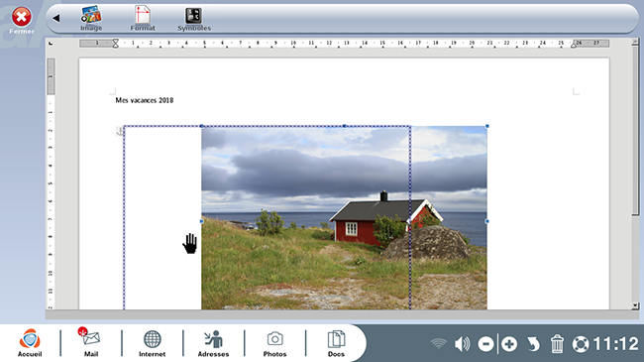This screenshot has width=644, height=362.
Task: Click the vertical scrollbar thumb
Action: [635, 130]
